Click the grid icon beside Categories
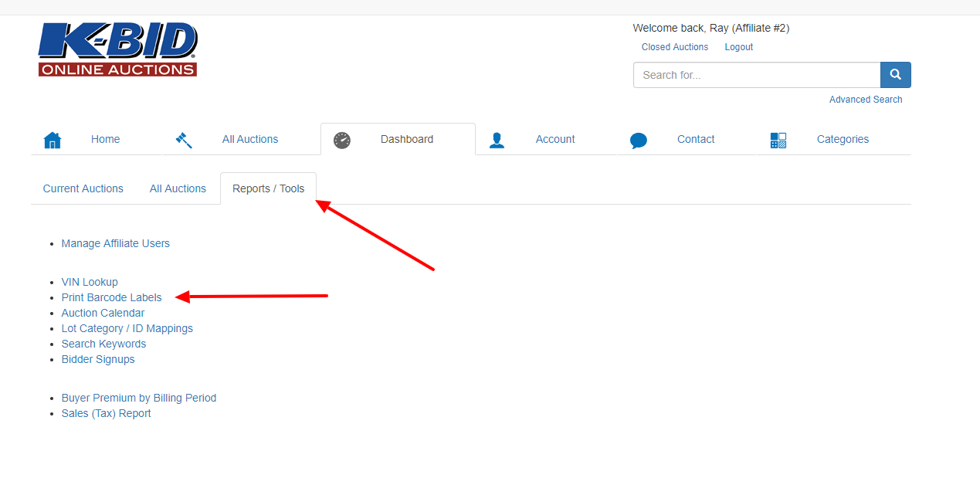 point(778,140)
